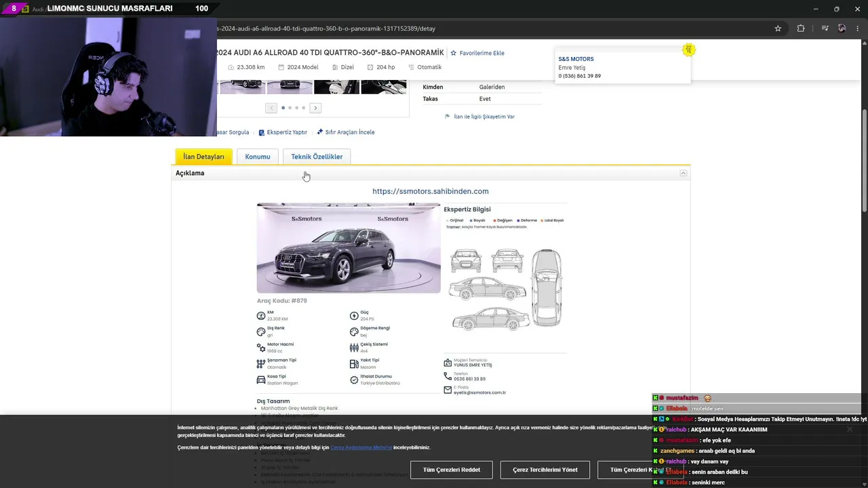Click the Ekspertiz Bilgisi heading
Screen dimensions: 868x488
click(468, 209)
